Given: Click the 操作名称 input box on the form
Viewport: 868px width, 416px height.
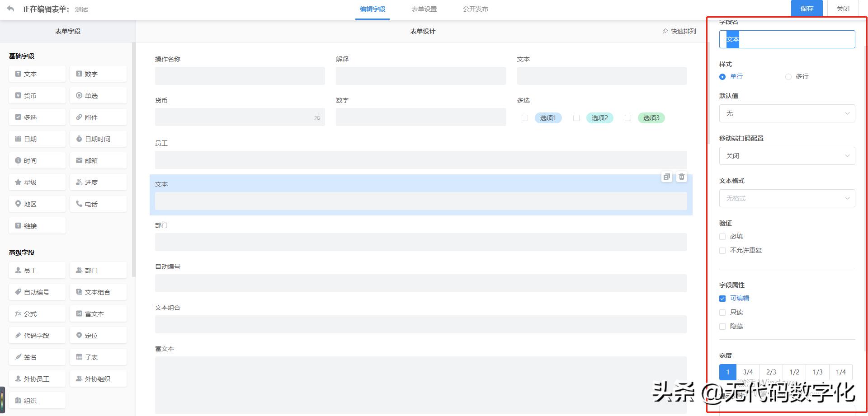Looking at the screenshot, I should (x=240, y=76).
